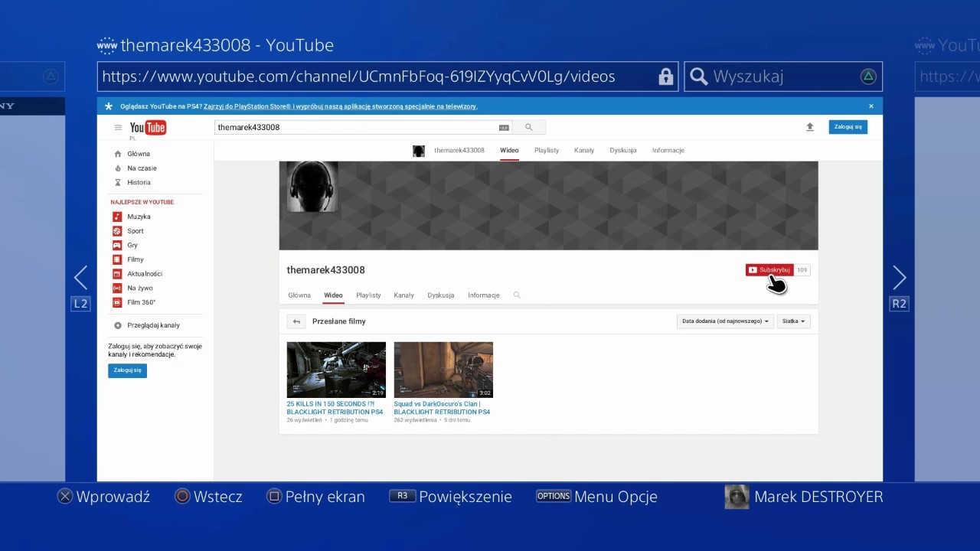The image size is (980, 551).
Task: Switch to the Playlisty tab under channel name
Action: [x=368, y=295]
